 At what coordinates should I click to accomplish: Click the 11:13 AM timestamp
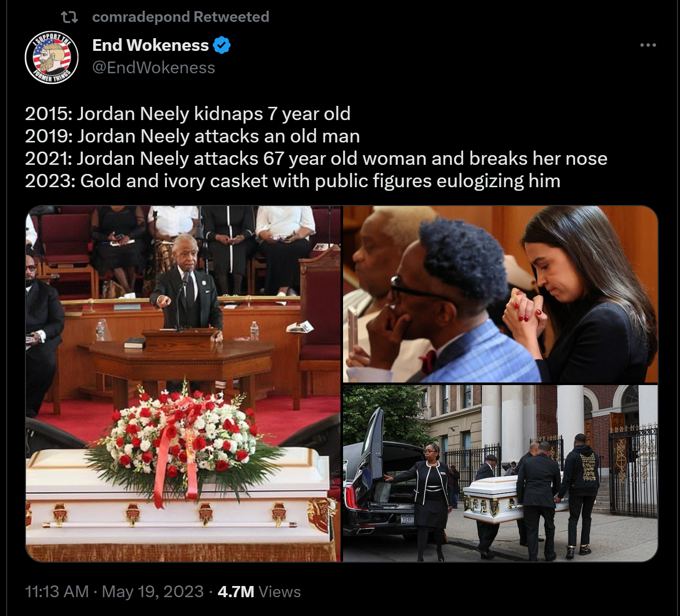[x=57, y=592]
